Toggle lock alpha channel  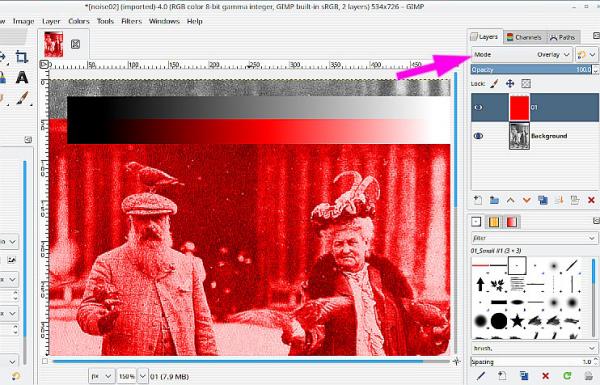(x=526, y=83)
